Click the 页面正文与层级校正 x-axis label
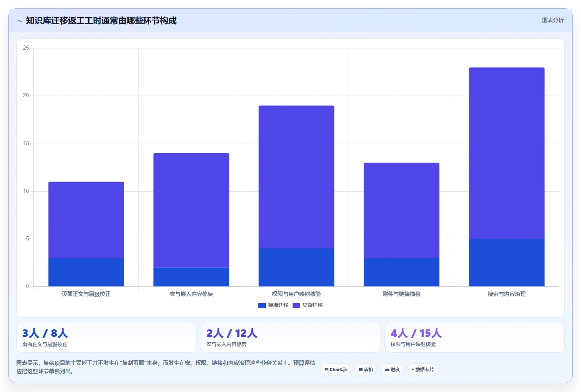 tap(86, 294)
